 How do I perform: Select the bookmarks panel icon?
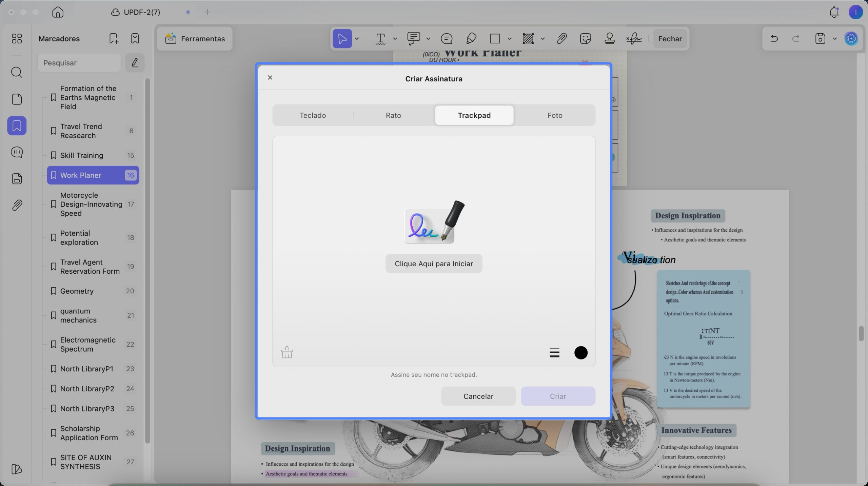[17, 126]
